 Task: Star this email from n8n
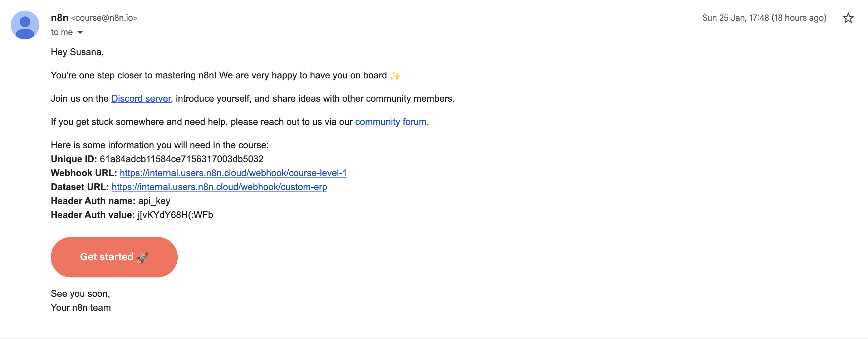(x=848, y=18)
